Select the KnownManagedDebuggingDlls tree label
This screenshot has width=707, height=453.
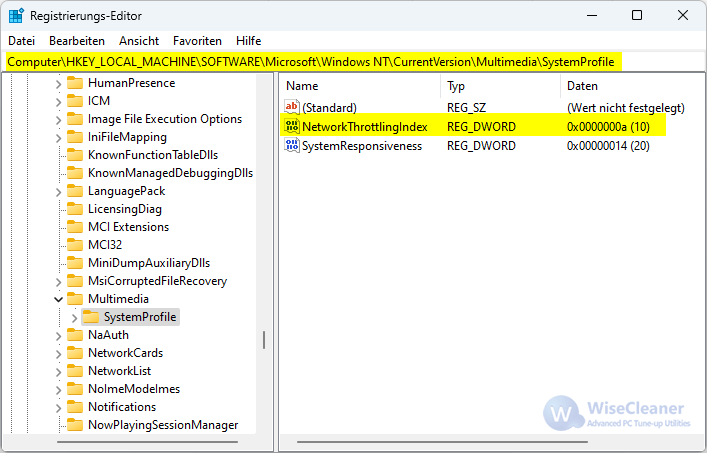click(x=170, y=173)
